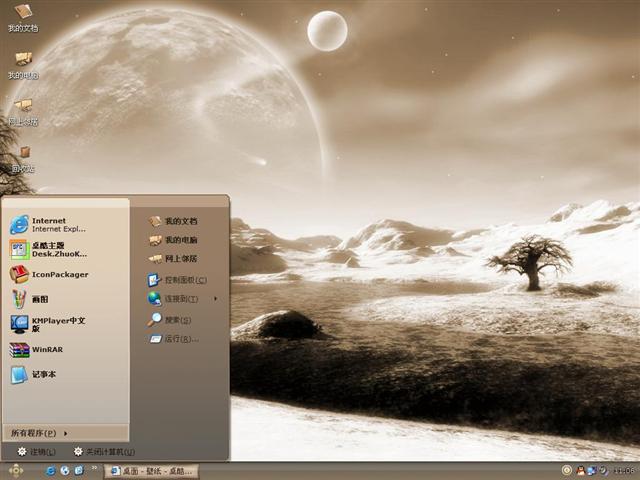Open WinRAR from the Start menu

pos(46,350)
